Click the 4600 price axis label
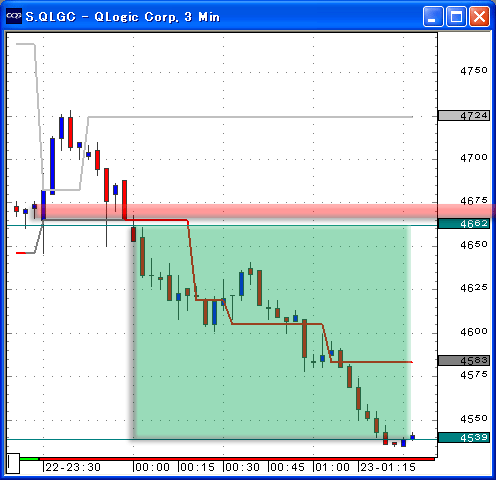 pos(474,332)
